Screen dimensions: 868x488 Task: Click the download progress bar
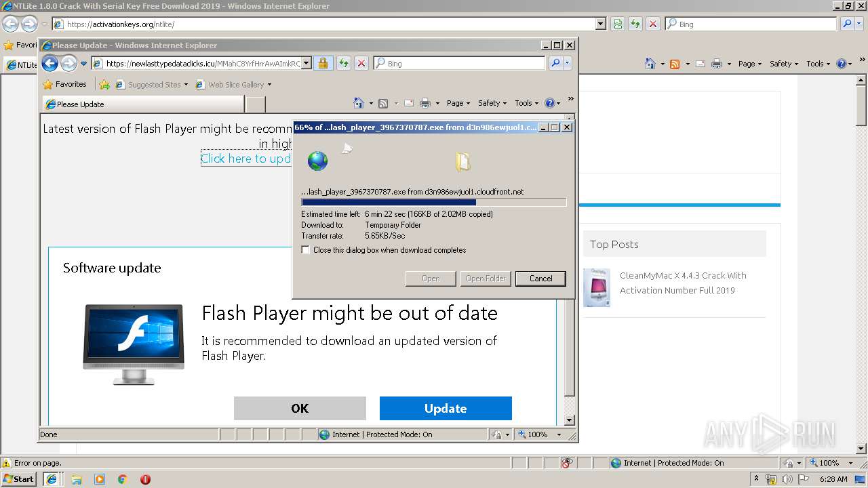[434, 202]
